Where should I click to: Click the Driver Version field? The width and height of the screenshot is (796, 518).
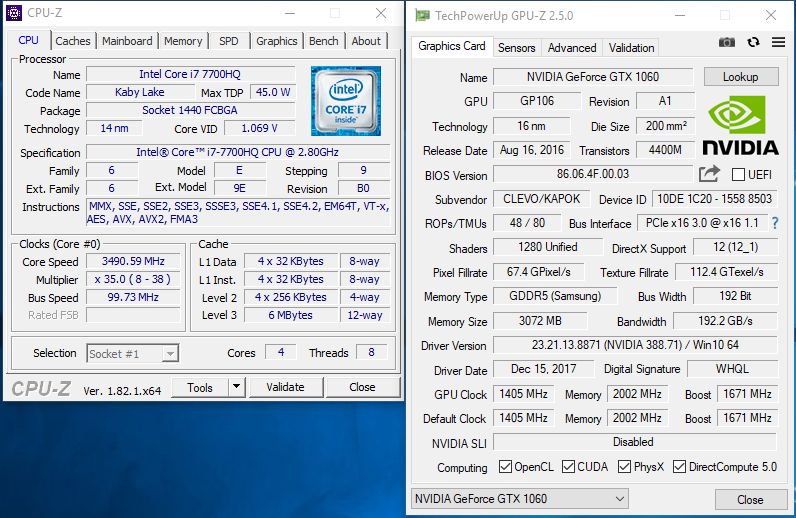pyautogui.click(x=635, y=345)
